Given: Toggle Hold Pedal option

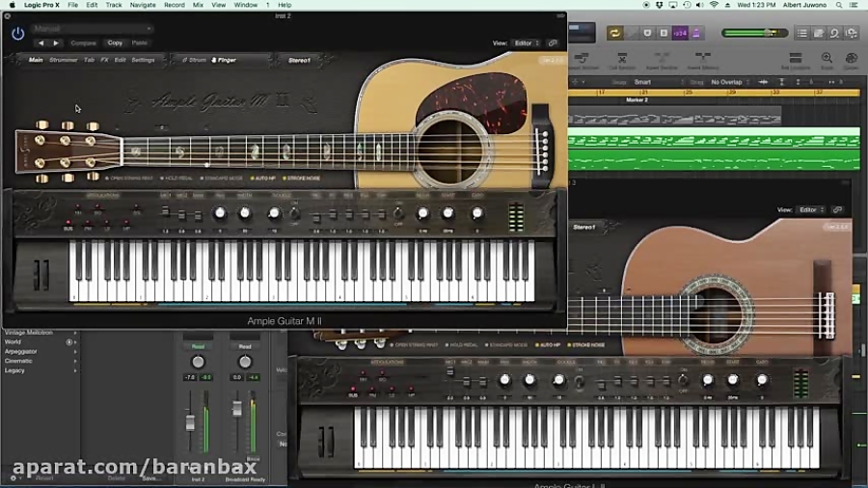Looking at the screenshot, I should [x=176, y=178].
